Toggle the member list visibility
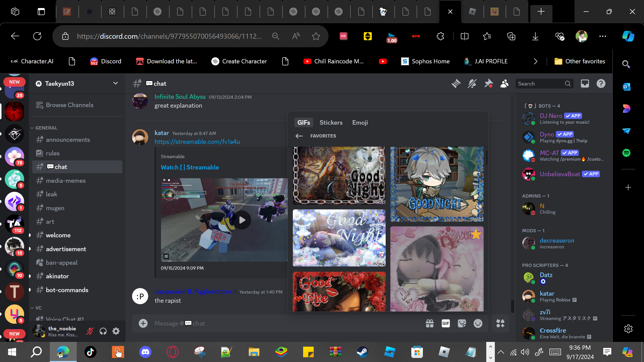Viewport: 644px width, 362px height. 504,83
